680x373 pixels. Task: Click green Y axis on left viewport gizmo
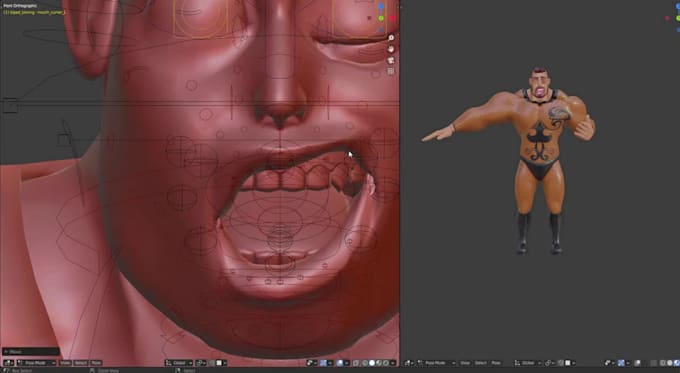[381, 18]
